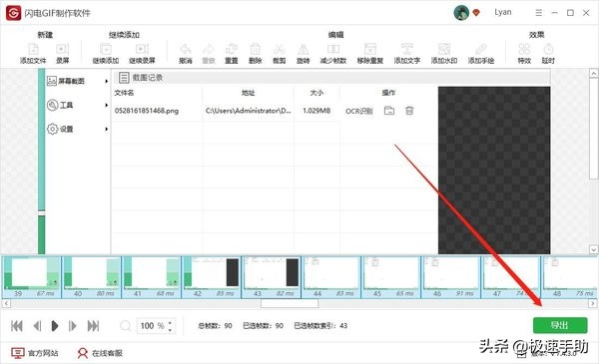
Task: Open the 特效 effects icon
Action: coord(524,49)
